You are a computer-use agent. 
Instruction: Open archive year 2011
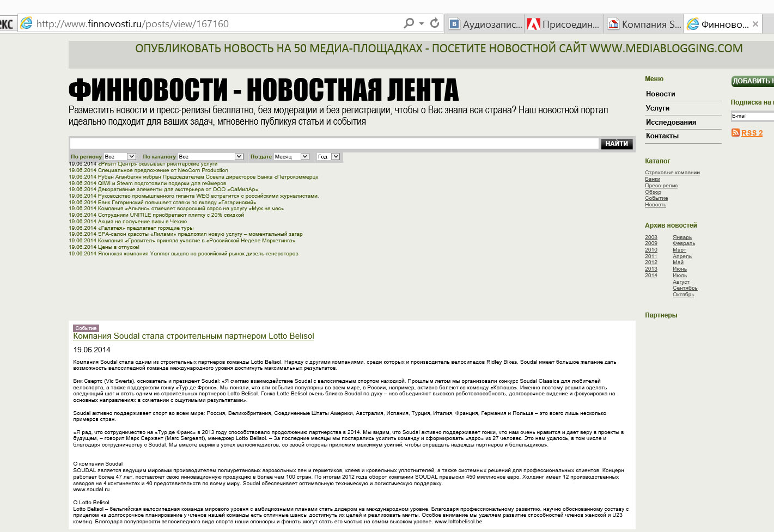(x=651, y=256)
